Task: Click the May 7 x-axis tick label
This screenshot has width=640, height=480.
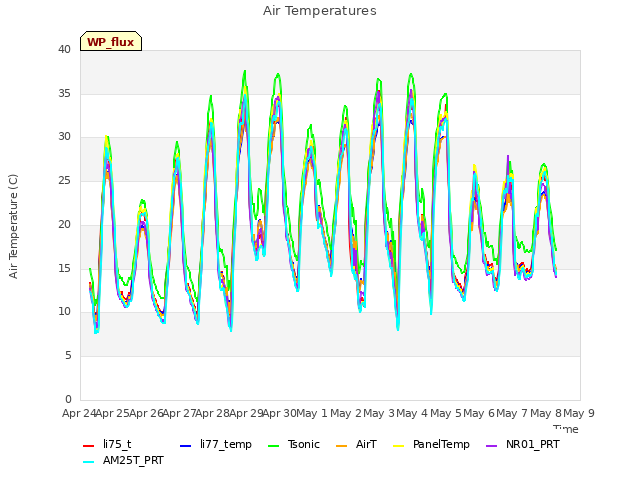Action: click(512, 413)
